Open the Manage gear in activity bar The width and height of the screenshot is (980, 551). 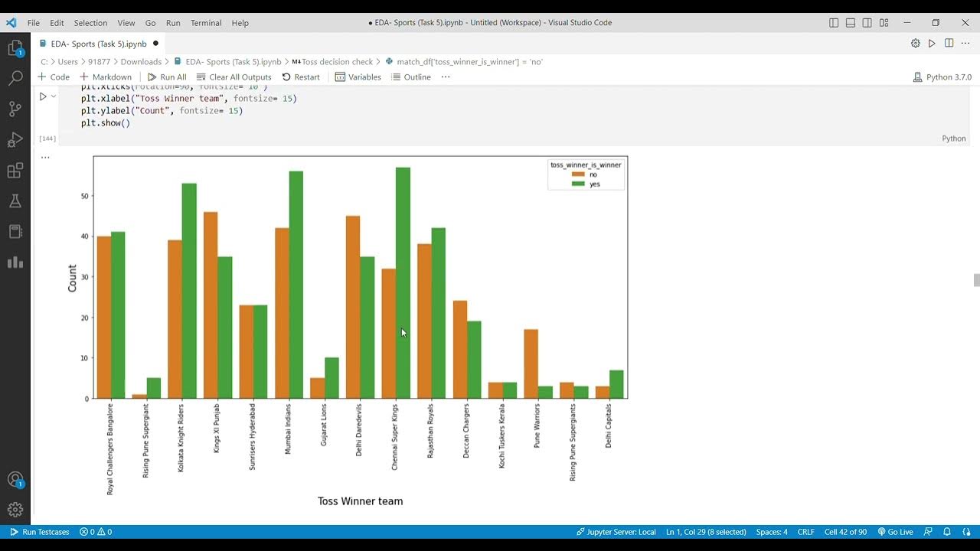click(15, 510)
